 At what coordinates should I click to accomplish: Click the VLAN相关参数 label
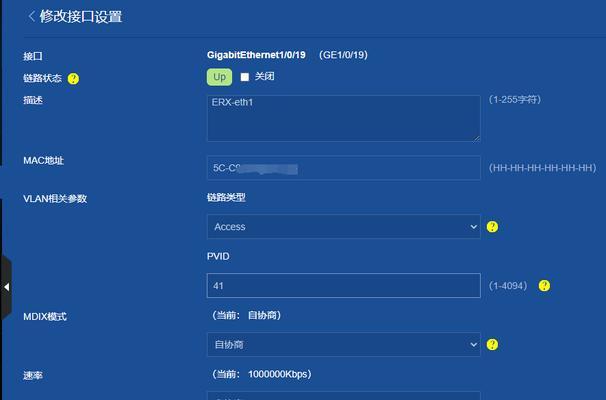(x=55, y=199)
